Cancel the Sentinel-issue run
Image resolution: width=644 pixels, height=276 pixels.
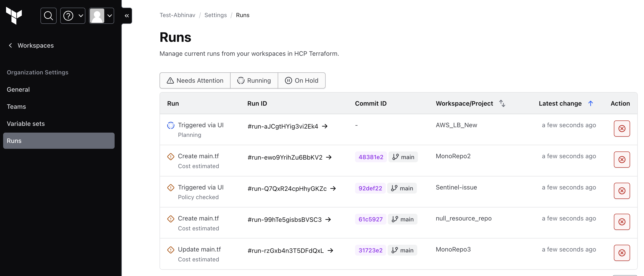point(622,191)
